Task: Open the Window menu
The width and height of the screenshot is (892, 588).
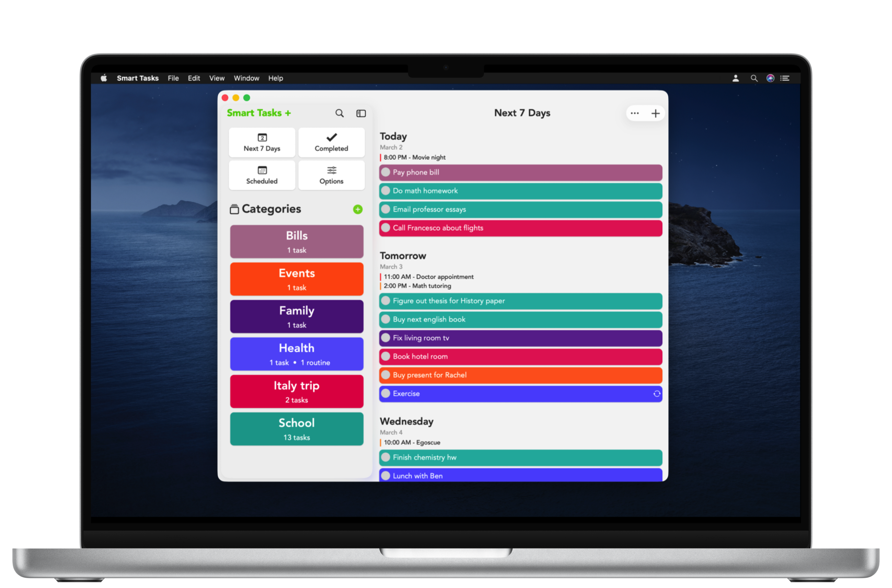Action: (x=246, y=78)
